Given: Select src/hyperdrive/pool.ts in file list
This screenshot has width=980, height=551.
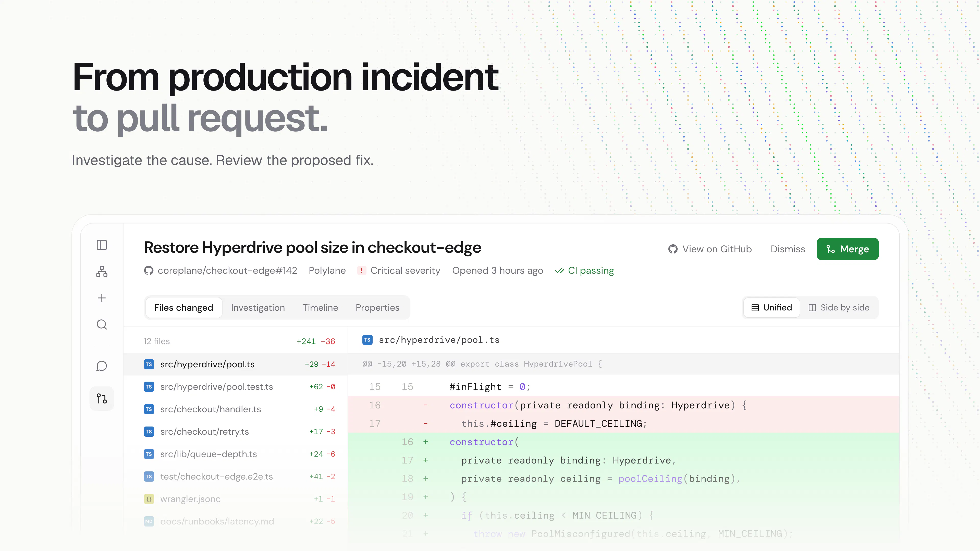Looking at the screenshot, I should [236, 364].
